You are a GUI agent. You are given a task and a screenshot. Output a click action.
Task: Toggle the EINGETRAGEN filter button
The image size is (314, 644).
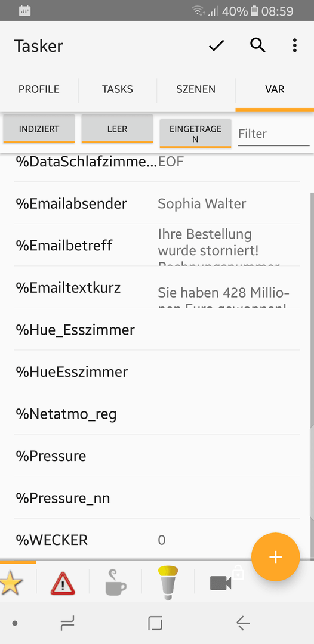(195, 134)
